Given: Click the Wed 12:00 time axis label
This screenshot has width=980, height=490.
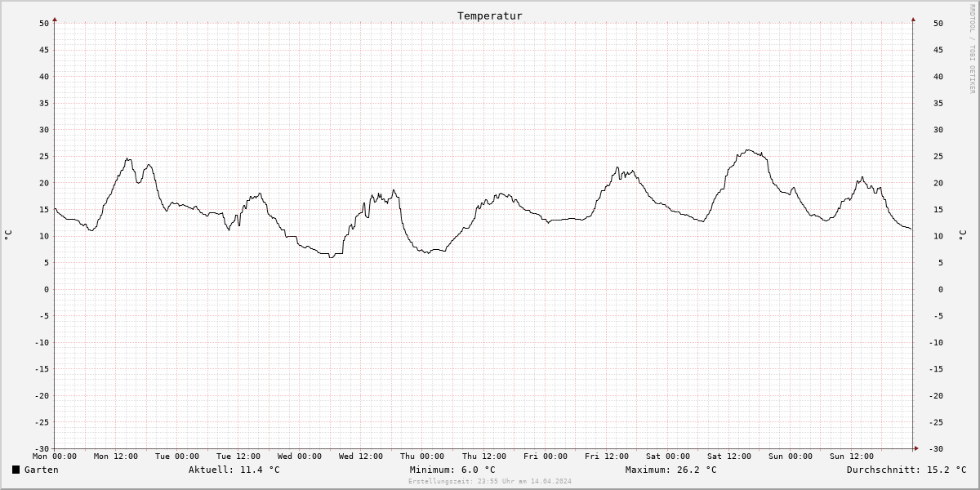Looking at the screenshot, I should 361,457.
